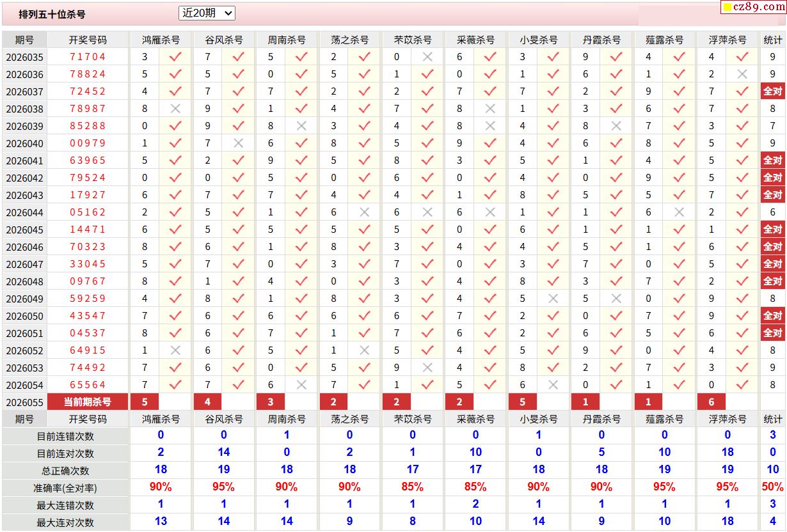Image resolution: width=787 pixels, height=532 pixels.
Task: Click the 排列五十位杀号 page title
Action: pyautogui.click(x=52, y=14)
